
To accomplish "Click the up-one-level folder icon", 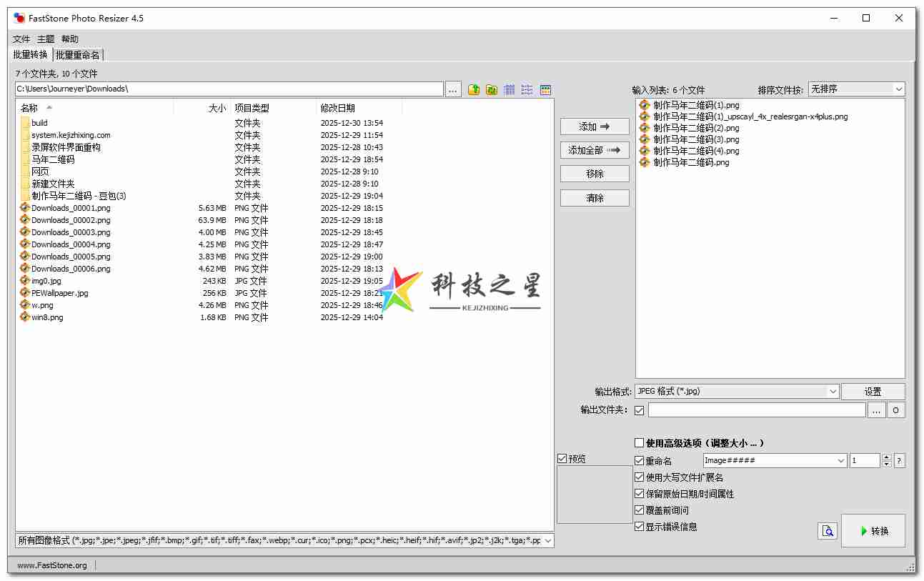I will click(x=472, y=89).
